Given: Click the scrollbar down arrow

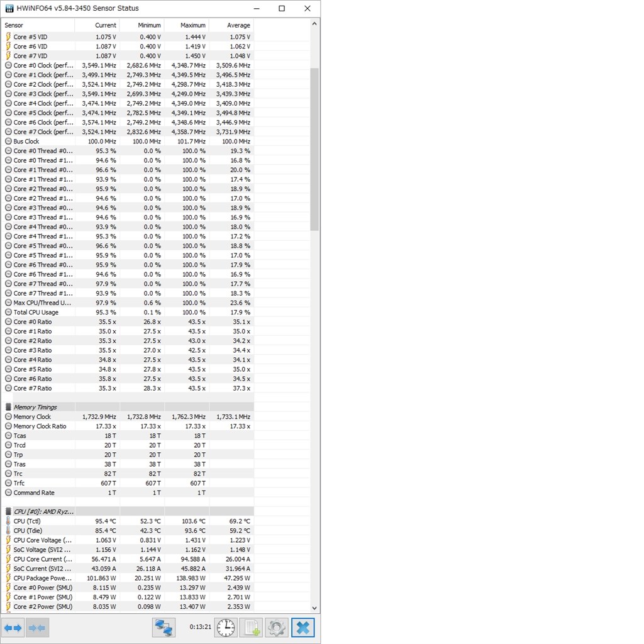Looking at the screenshot, I should click(x=314, y=608).
